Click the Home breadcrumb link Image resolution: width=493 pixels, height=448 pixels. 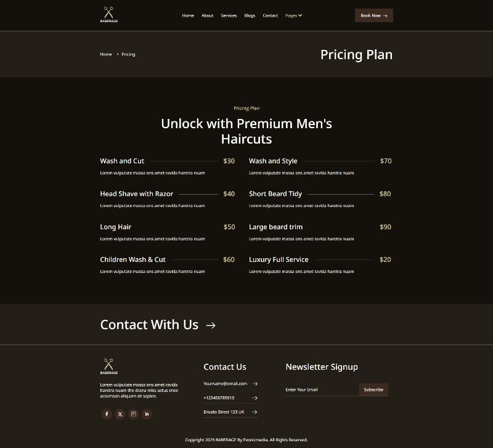click(106, 54)
